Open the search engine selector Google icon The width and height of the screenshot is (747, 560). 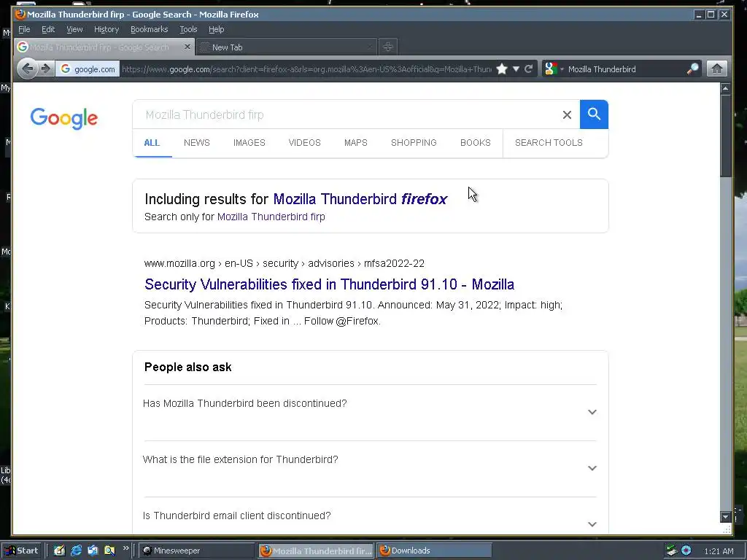(x=553, y=69)
